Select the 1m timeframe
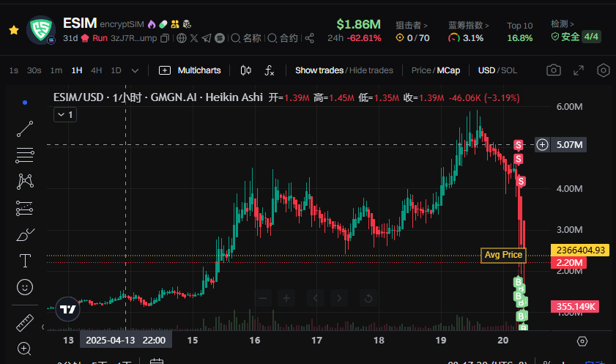 click(x=56, y=70)
